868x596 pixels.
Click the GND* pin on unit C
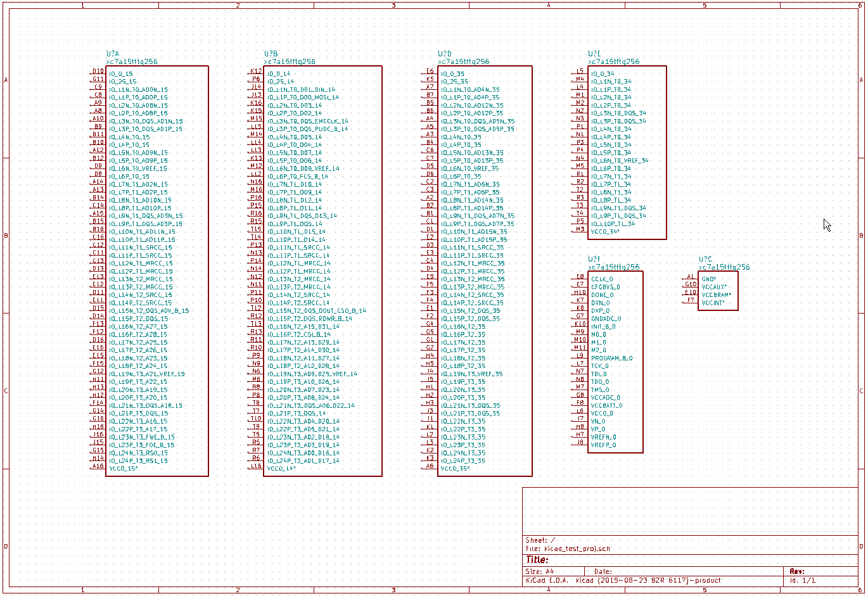pos(709,279)
